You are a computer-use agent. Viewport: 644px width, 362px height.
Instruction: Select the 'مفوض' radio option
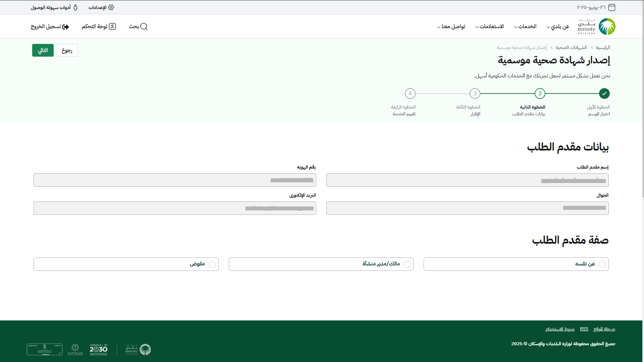pos(212,264)
